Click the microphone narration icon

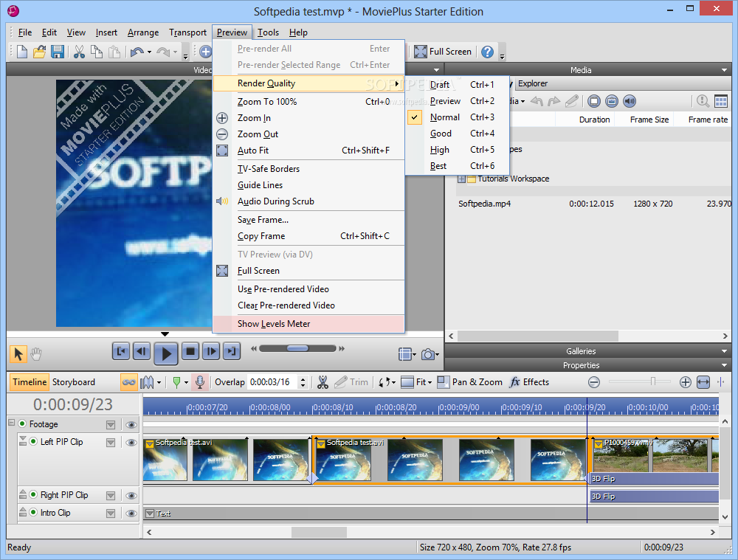click(x=199, y=382)
